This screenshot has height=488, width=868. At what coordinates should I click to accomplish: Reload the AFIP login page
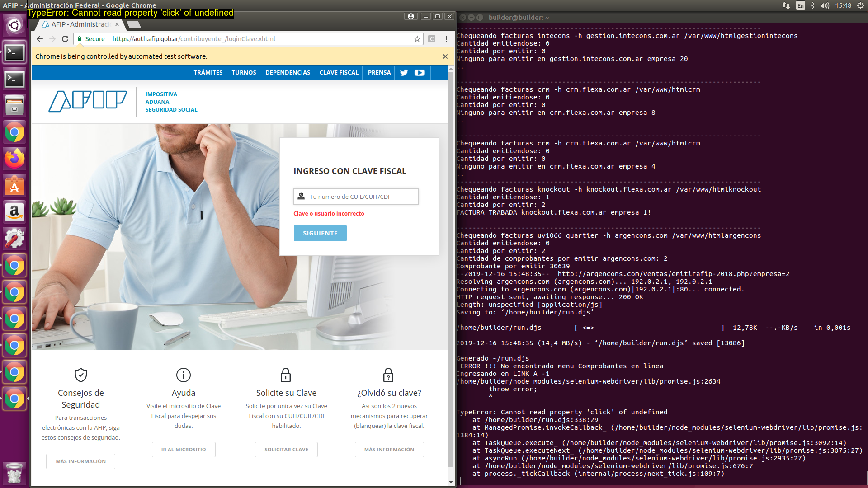(x=65, y=39)
